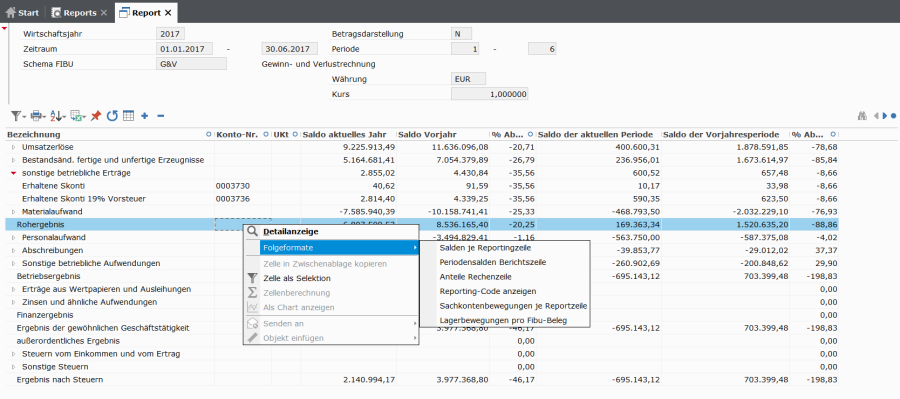900x399 pixels.
Task: Click the blue refresh arrow icon
Action: [x=112, y=116]
